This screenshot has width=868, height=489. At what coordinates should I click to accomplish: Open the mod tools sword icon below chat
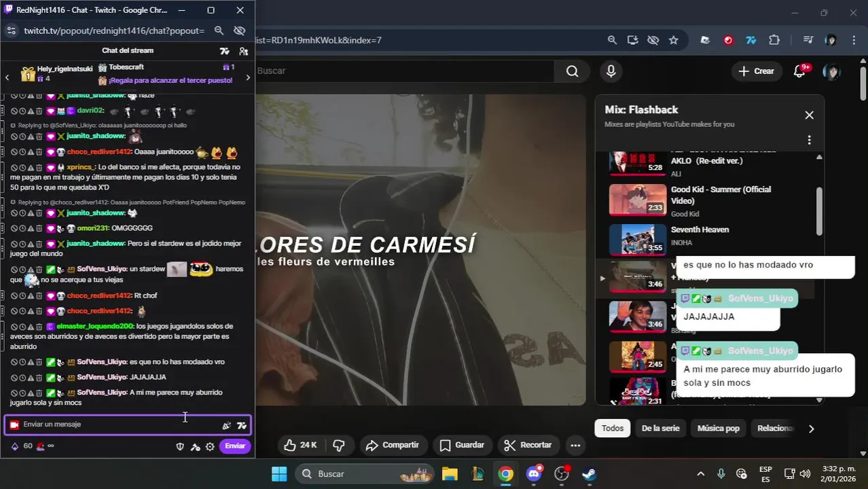195,446
